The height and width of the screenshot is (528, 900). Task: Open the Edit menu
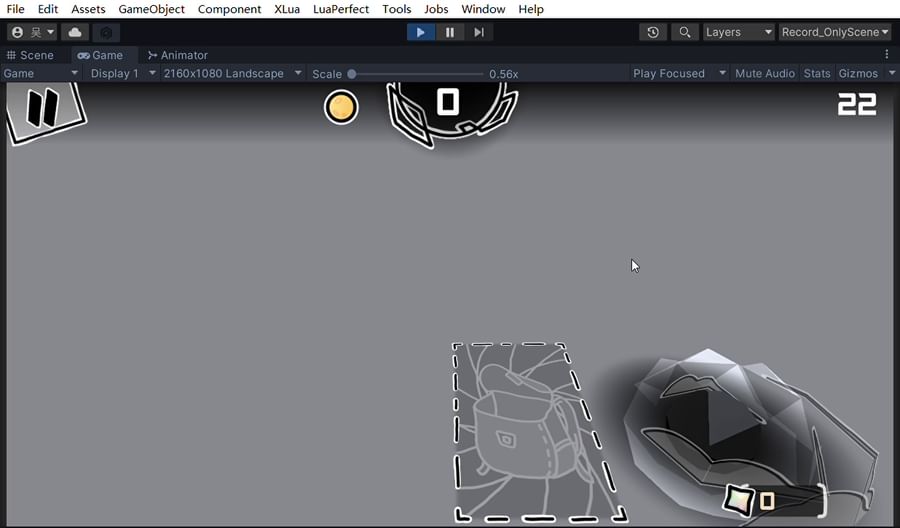48,9
